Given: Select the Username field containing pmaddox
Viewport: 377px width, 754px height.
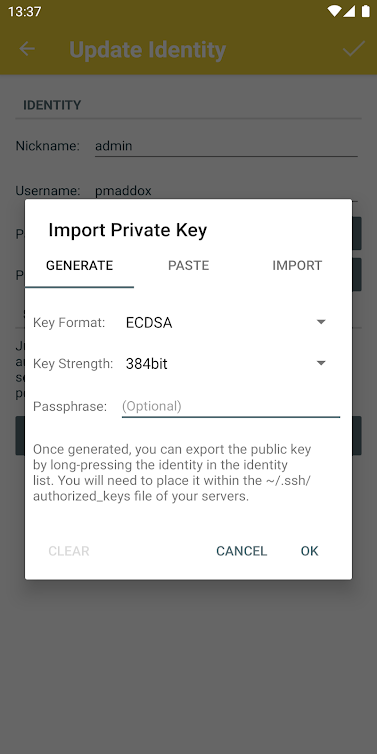Looking at the screenshot, I should pyautogui.click(x=226, y=191).
